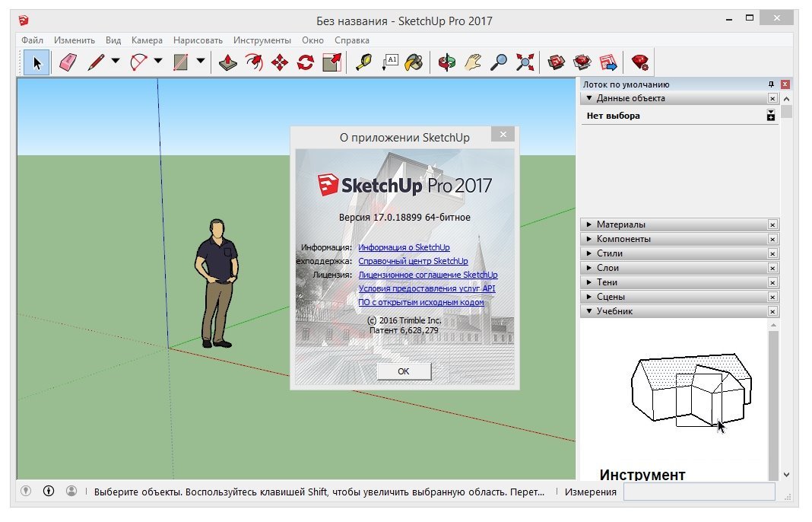
Task: Select the Move tool
Action: 280,62
